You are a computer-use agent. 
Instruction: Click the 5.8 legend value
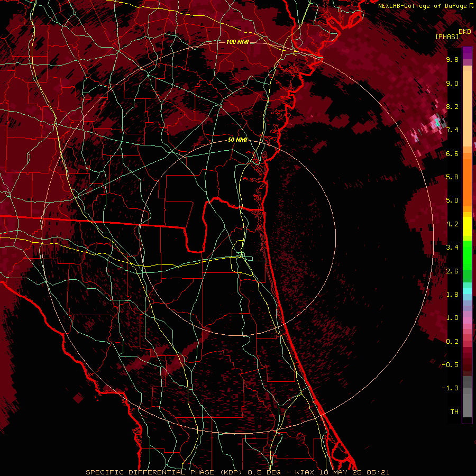click(x=452, y=177)
